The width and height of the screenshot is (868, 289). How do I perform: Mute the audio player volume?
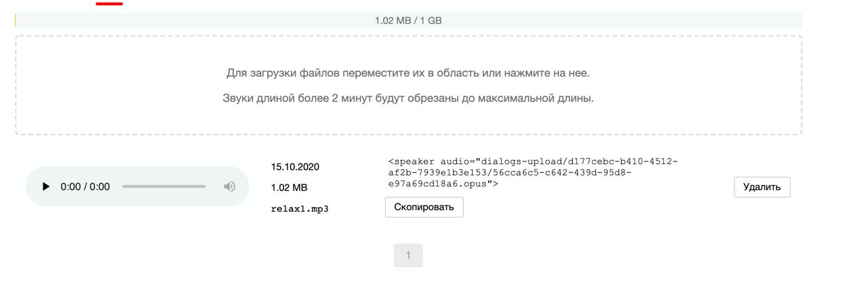point(230,187)
